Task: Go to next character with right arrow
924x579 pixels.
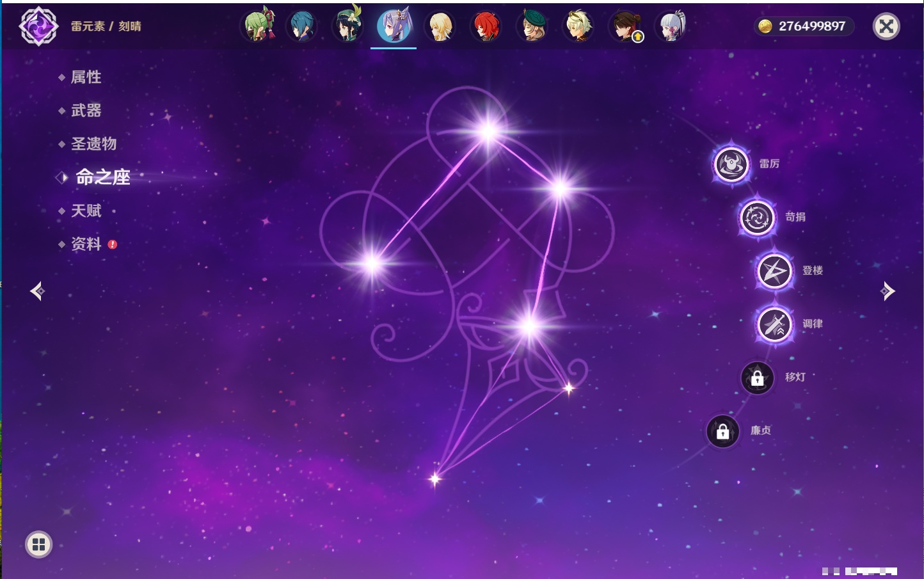Action: click(x=887, y=291)
